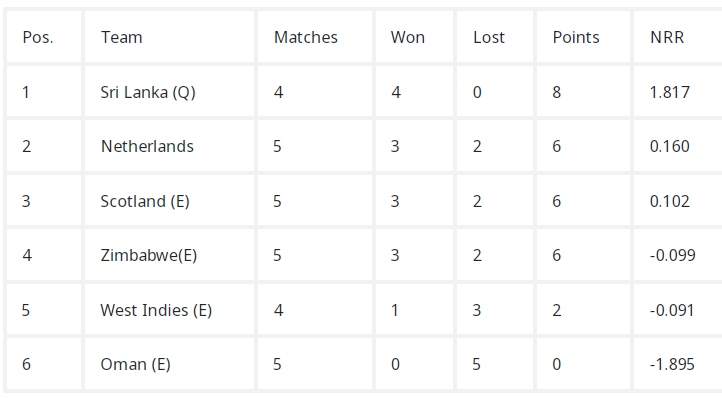Select the Sri Lanka (Q) team cell
Image resolution: width=722 pixels, height=398 pixels.
coord(169,92)
